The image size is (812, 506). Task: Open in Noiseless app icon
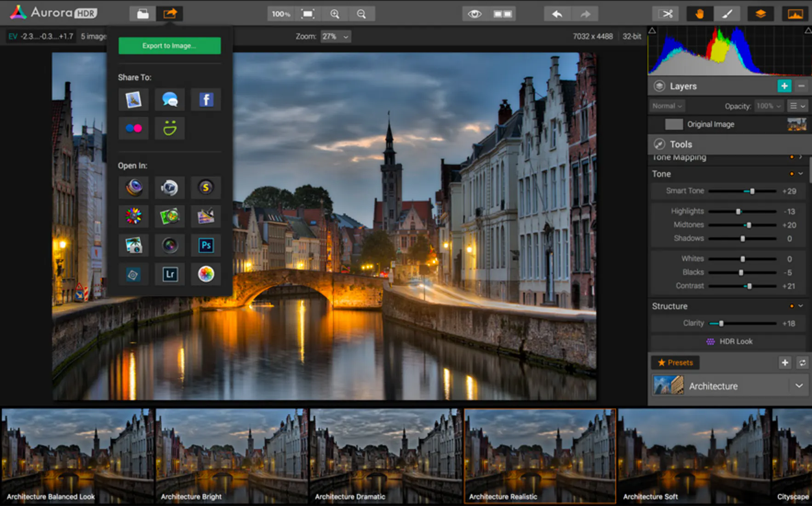coord(206,216)
